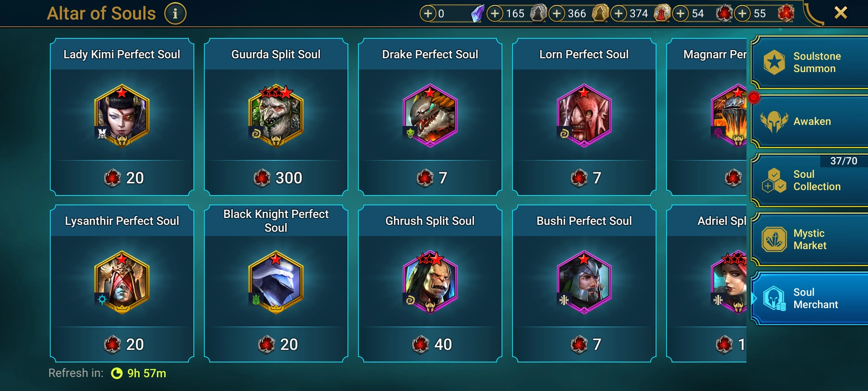Tap the plus beside the 165 soulstone count
This screenshot has width=868, height=391.
tap(495, 14)
